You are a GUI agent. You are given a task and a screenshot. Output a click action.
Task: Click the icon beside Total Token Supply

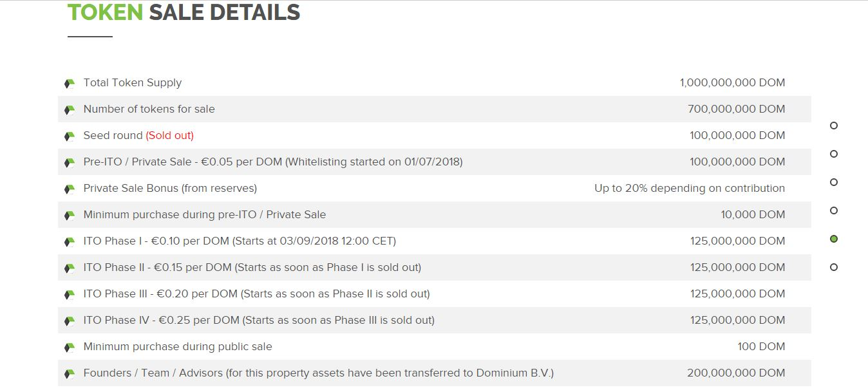[x=70, y=84]
